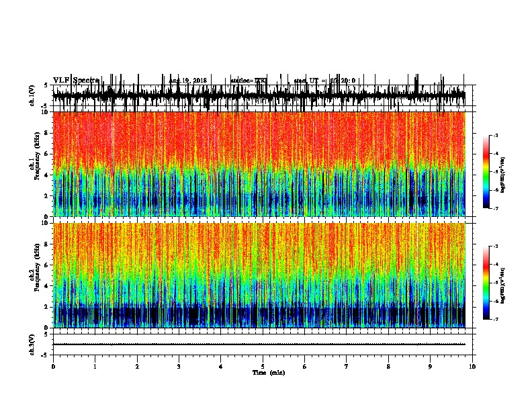This screenshot has width=532, height=411.
Task: Click the '-7' label on ch.1 color bar
Action: pos(495,208)
